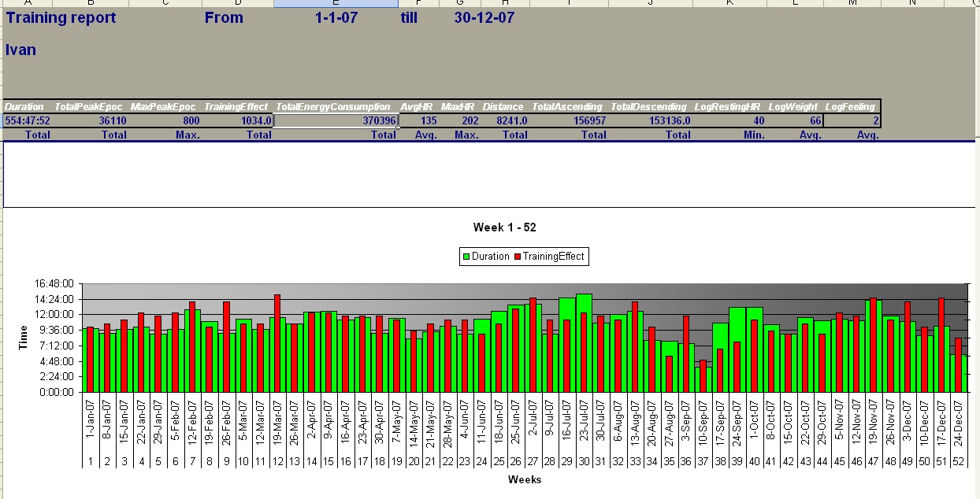Viewport: 980px width, 499px height.
Task: Select the duration value 554:47:52
Action: point(28,121)
